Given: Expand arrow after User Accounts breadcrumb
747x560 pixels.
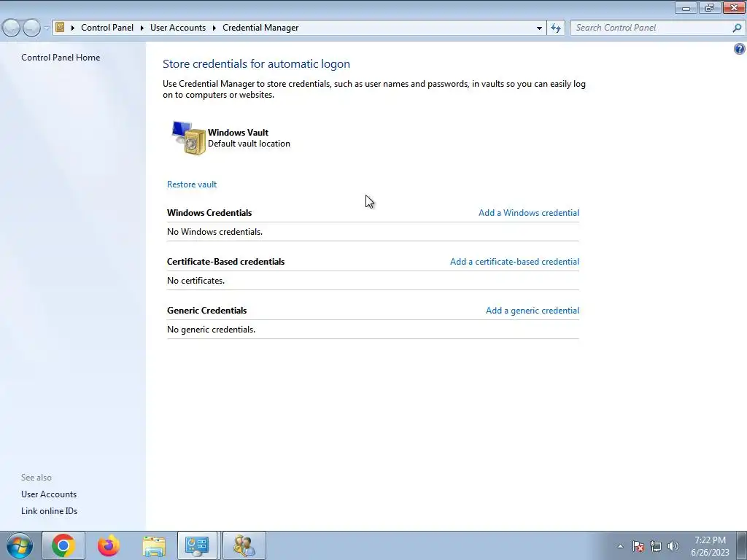Looking at the screenshot, I should coord(214,28).
